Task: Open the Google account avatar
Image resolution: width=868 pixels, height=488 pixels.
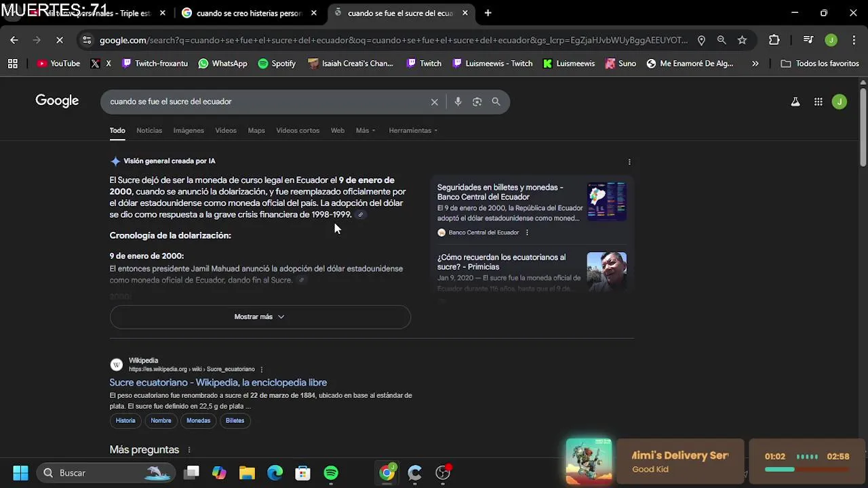Action: pos(840,102)
